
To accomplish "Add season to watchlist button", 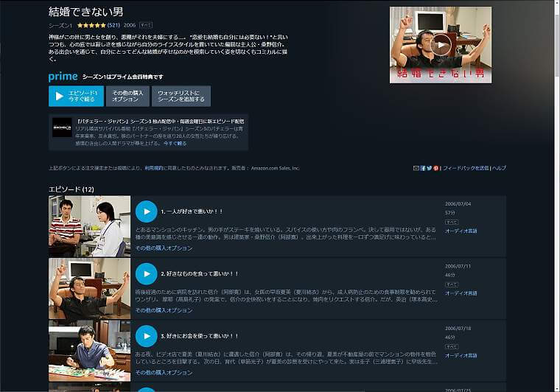I will [181, 96].
